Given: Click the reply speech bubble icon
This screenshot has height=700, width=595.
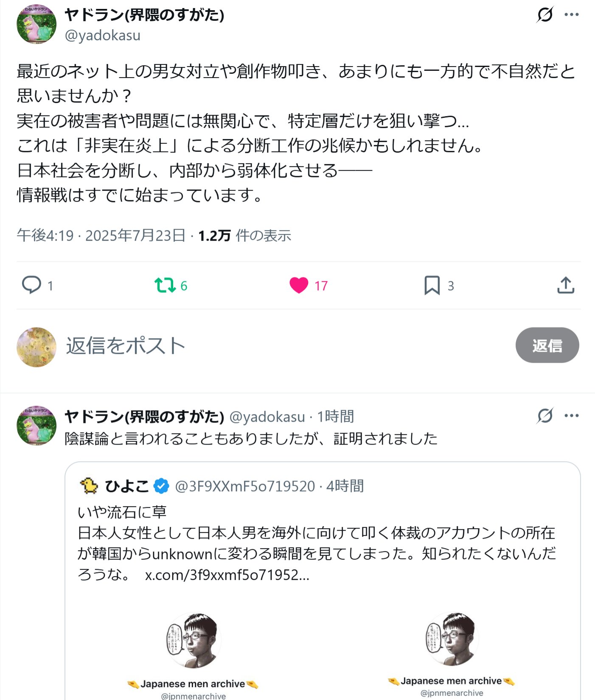Looking at the screenshot, I should point(31,285).
